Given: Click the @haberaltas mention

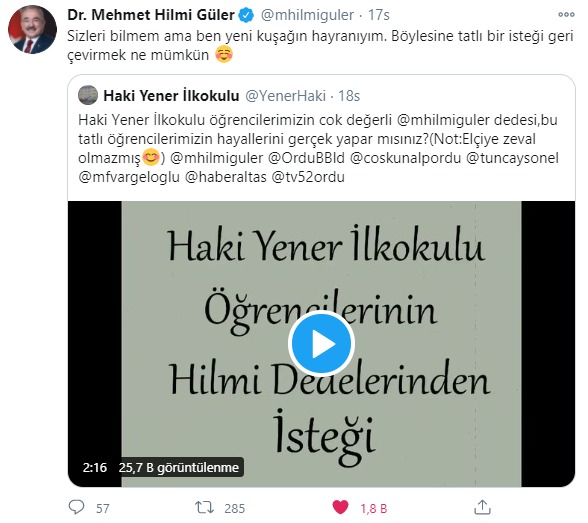Looking at the screenshot, I should coord(226,177).
